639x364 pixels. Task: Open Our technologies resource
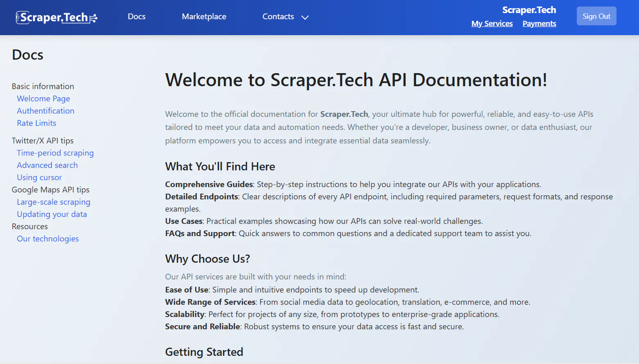[48, 239]
